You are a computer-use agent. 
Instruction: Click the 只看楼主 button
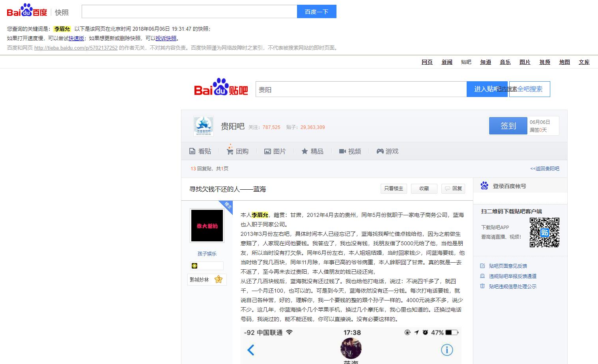[394, 189]
